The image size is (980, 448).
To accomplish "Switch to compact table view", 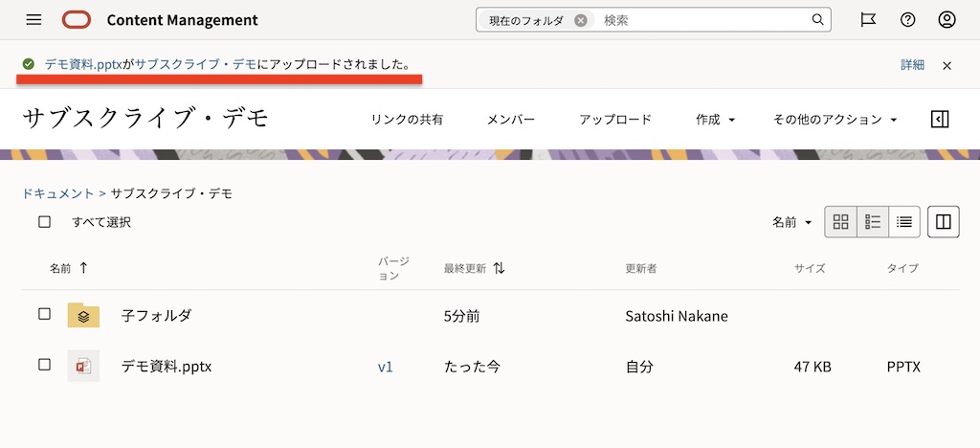I will [903, 222].
